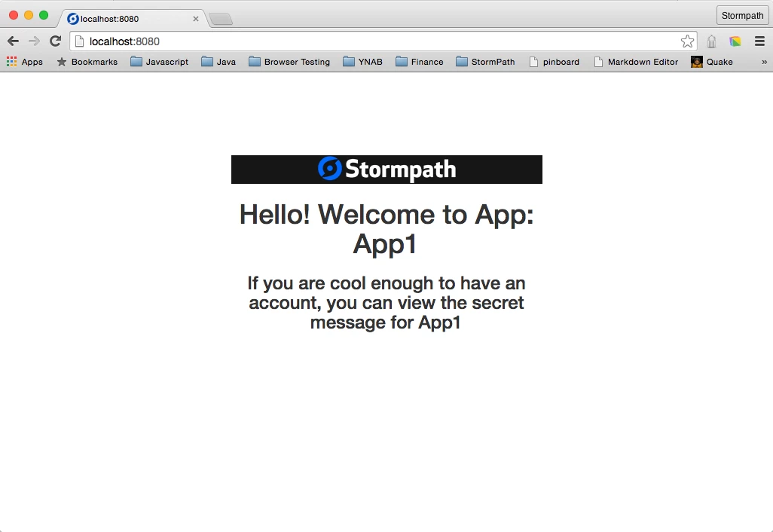Show more bookmarks via the overflow chevron
This screenshot has height=532, width=773.
(764, 62)
